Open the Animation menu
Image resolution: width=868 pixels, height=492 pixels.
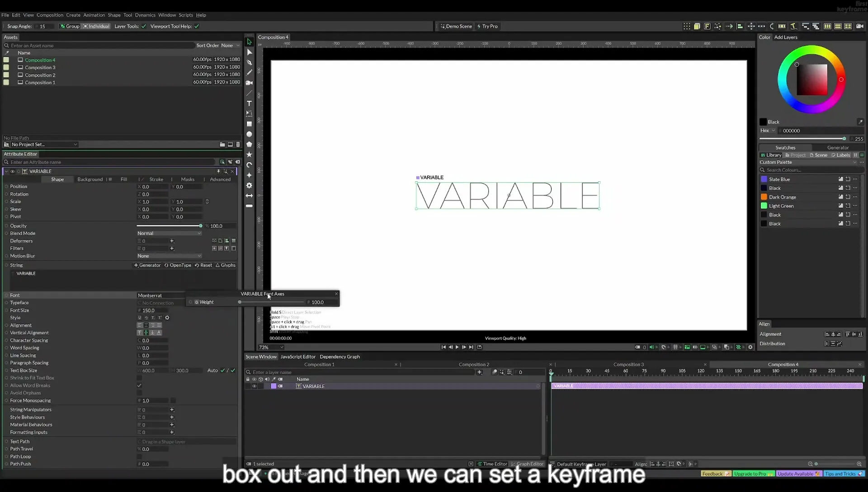[x=94, y=15]
